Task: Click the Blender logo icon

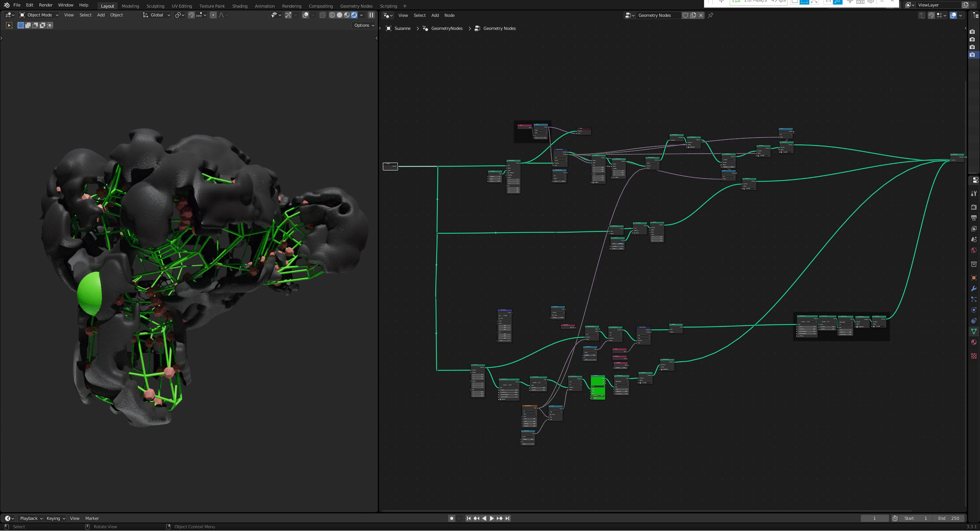Action: point(7,5)
